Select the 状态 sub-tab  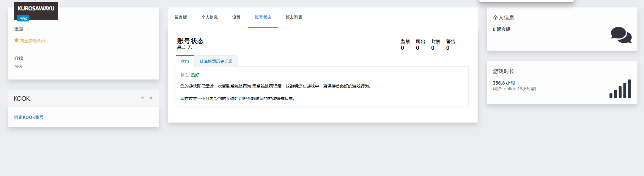point(185,61)
